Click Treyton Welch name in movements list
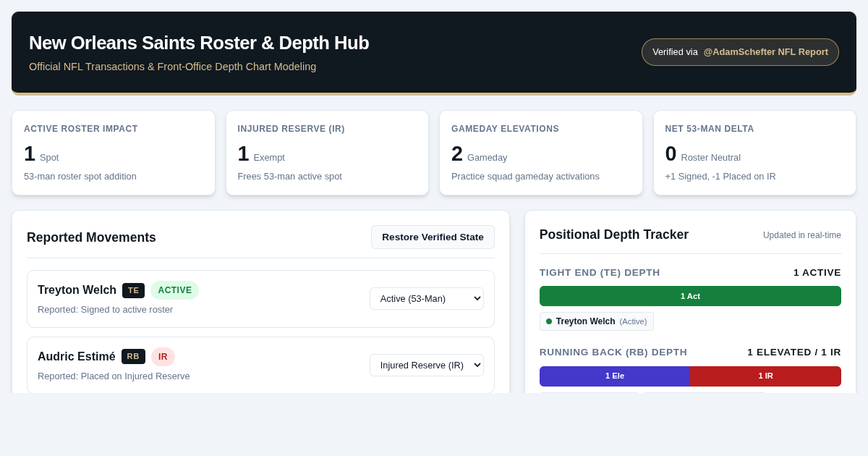This screenshot has width=868, height=456. click(77, 290)
